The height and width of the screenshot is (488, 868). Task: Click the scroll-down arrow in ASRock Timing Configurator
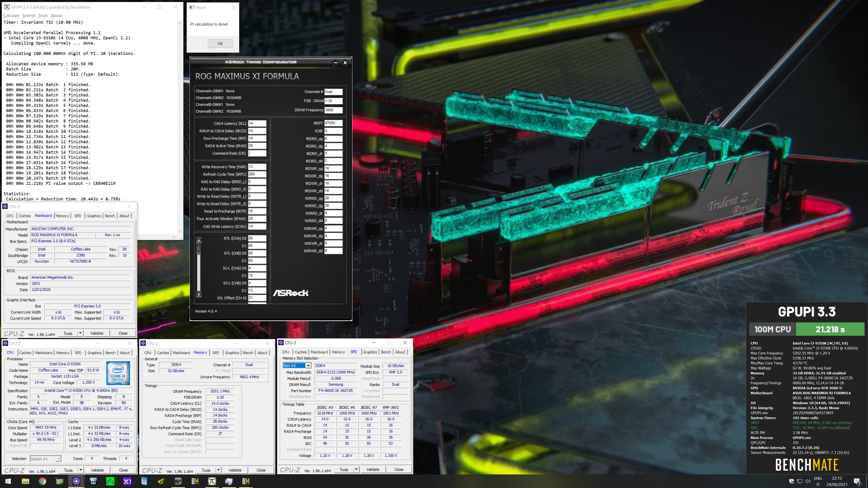199,294
